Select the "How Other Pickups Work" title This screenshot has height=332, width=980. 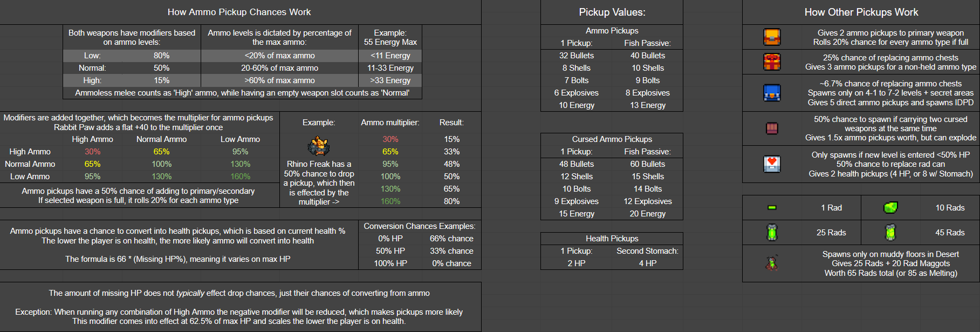tap(861, 12)
